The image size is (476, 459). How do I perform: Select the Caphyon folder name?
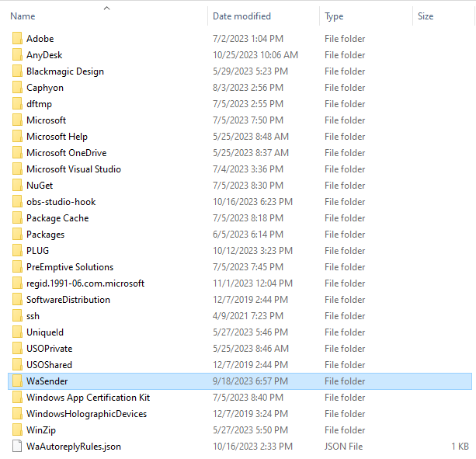point(45,88)
